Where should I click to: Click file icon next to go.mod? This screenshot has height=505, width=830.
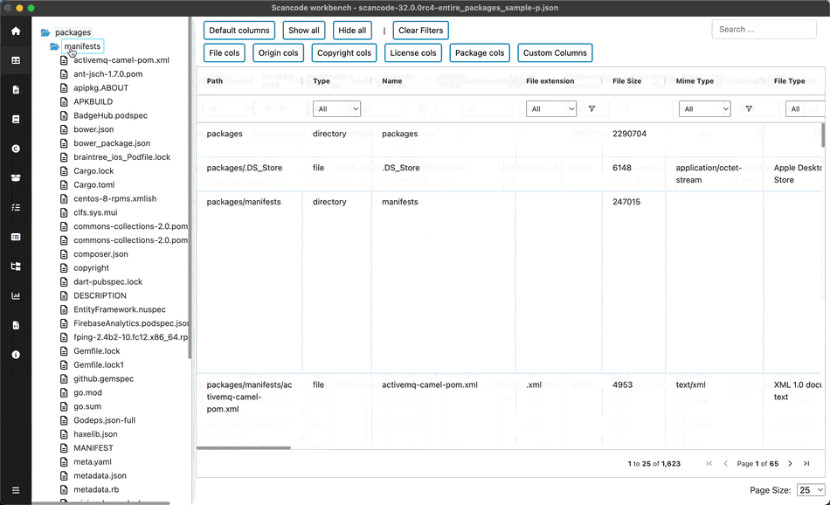pos(64,393)
